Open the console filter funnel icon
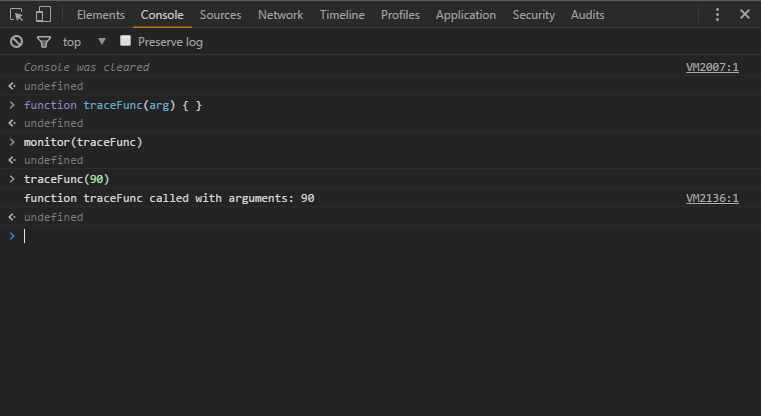This screenshot has width=761, height=416. [44, 42]
